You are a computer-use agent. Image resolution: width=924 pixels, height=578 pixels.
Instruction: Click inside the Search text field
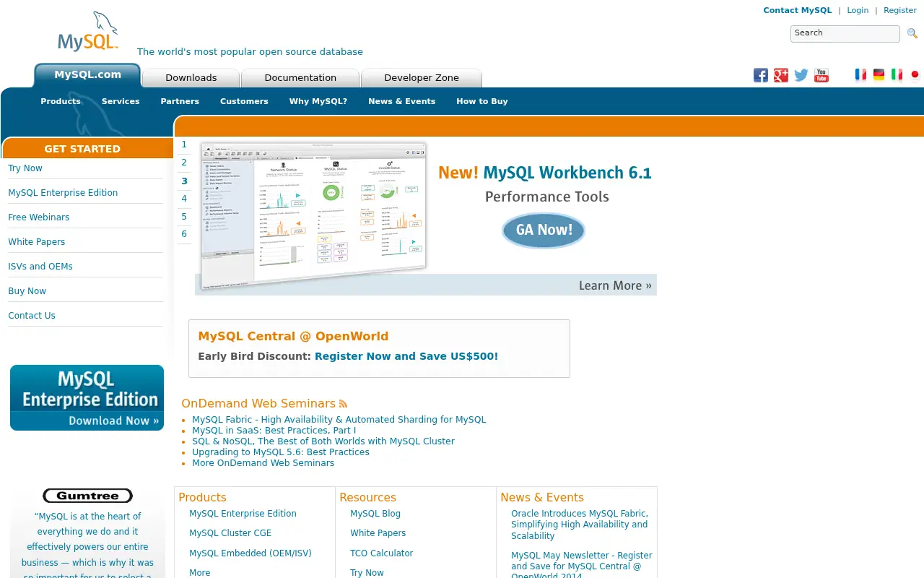pos(845,33)
